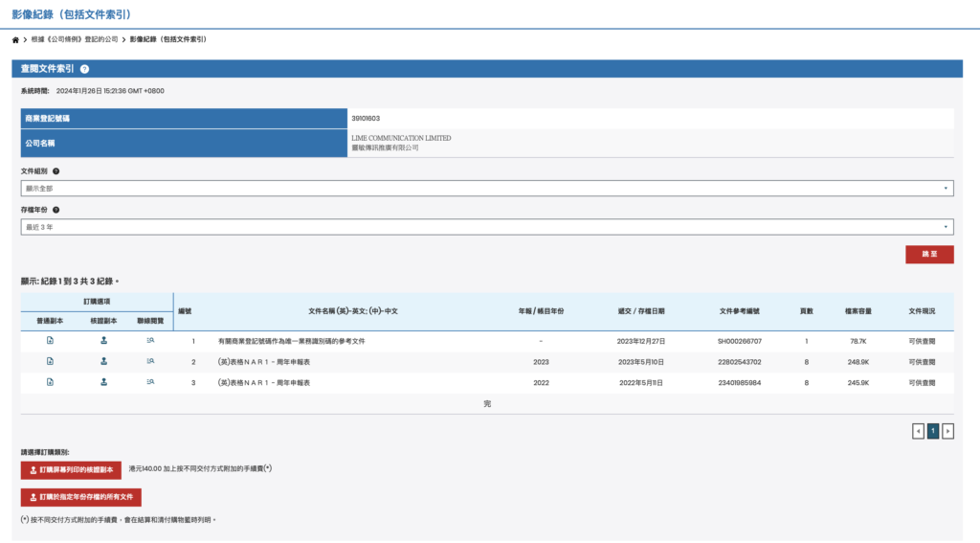Image resolution: width=980 pixels, height=543 pixels.
Task: Go to the previous page arrow
Action: click(918, 431)
